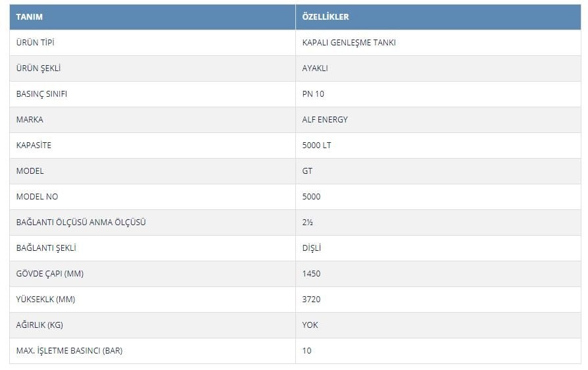Select the AYAKLI value cell
Screen dimensions: 588x370
438,68
